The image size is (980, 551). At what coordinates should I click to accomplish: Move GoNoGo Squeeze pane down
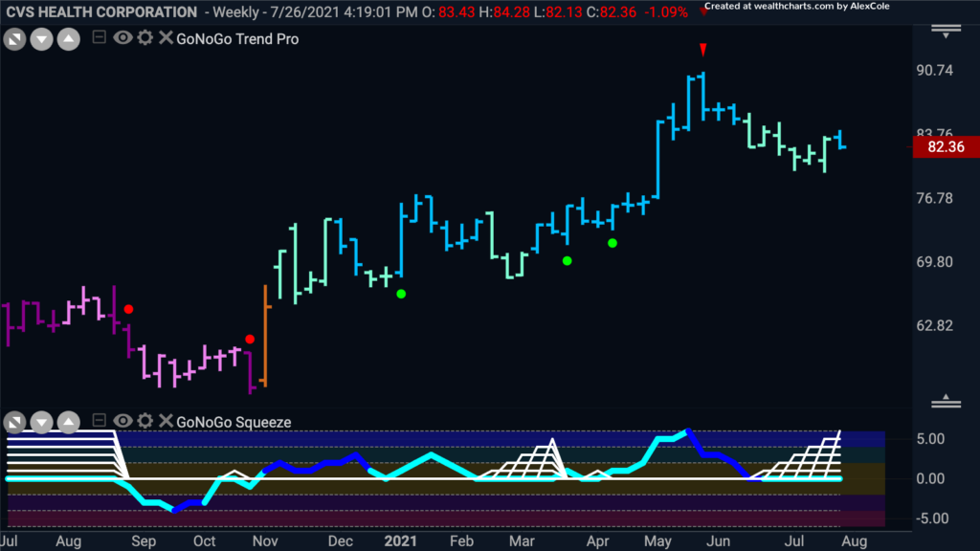click(41, 423)
